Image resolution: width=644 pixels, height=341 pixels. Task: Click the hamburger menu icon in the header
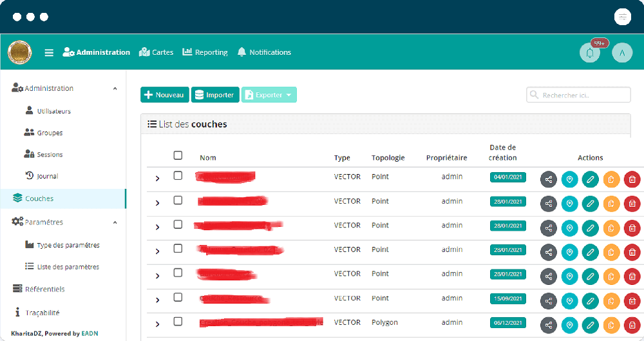click(49, 53)
